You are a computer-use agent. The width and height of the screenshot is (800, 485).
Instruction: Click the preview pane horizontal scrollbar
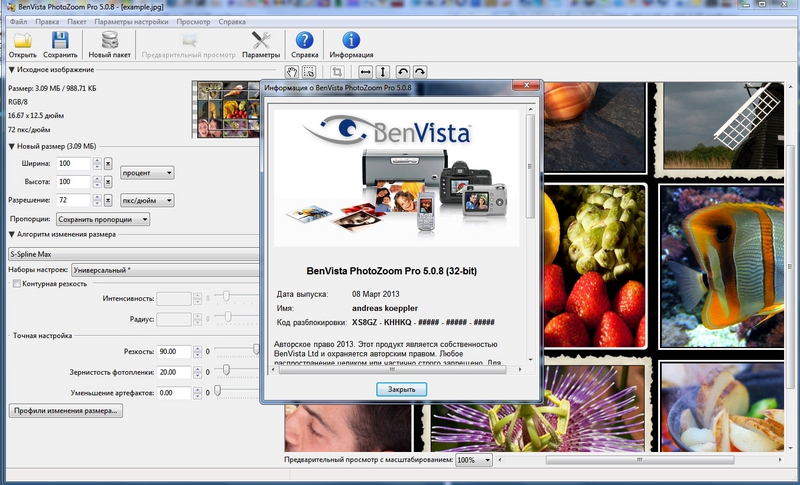tap(639, 460)
